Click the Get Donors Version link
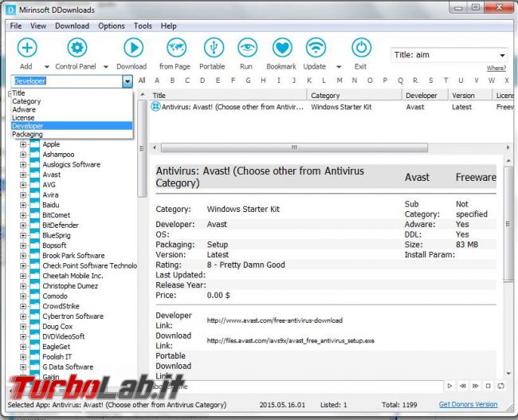518x420 pixels. (x=468, y=404)
